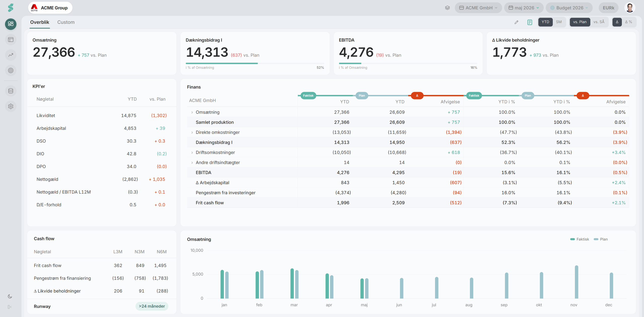Screen dimensions: 644x317
Task: Click the ACME Group company logo
Action: point(34,8)
